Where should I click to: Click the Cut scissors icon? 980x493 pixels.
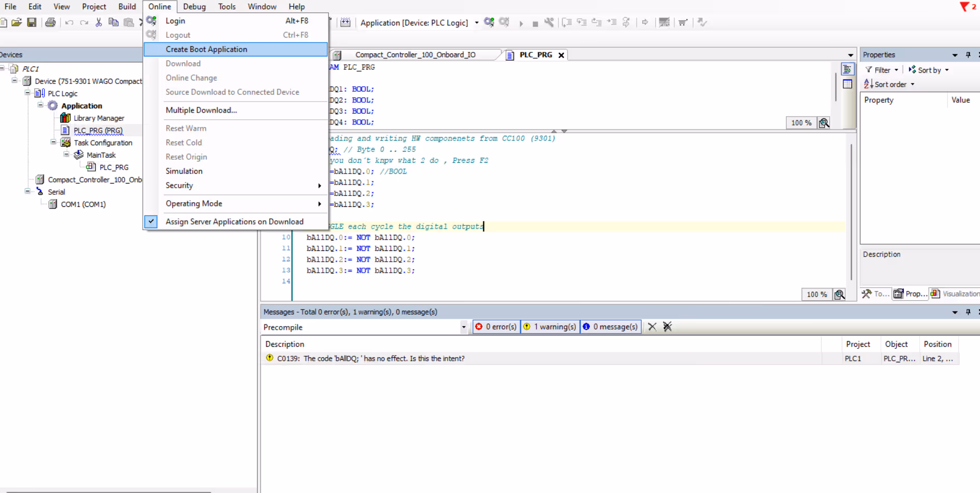point(98,22)
